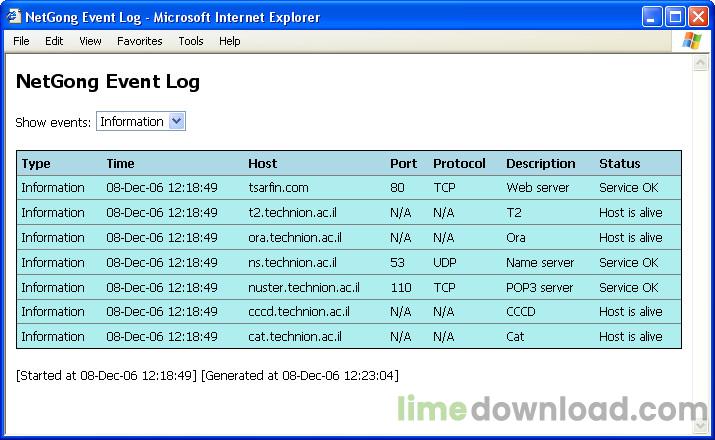The height and width of the screenshot is (440, 715).
Task: Click port 110 in nuster row
Action: (401, 288)
